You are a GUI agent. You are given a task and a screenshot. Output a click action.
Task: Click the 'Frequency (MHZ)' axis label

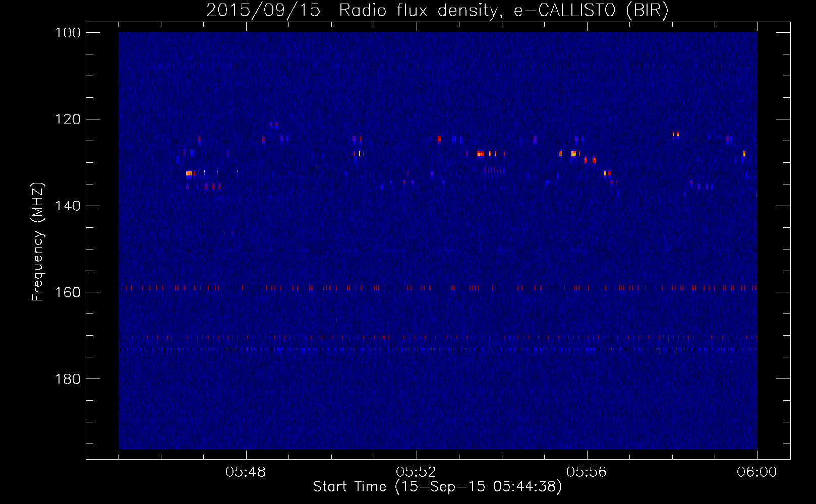coord(38,241)
